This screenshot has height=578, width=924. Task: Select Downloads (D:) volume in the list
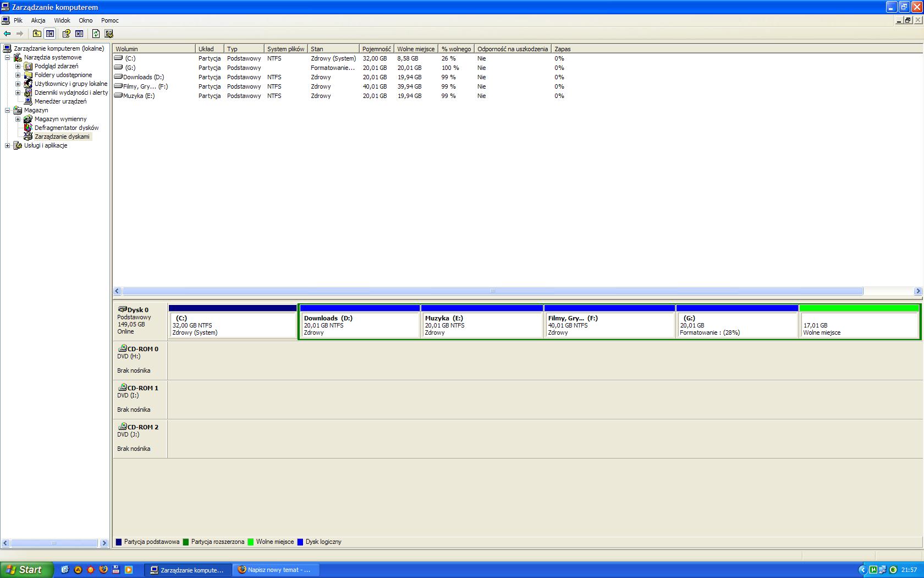144,77
